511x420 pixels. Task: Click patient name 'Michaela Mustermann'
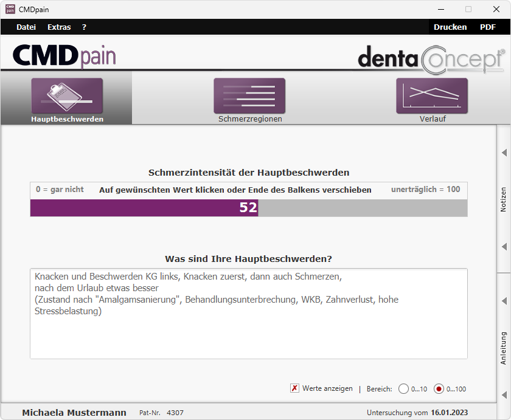click(x=74, y=413)
